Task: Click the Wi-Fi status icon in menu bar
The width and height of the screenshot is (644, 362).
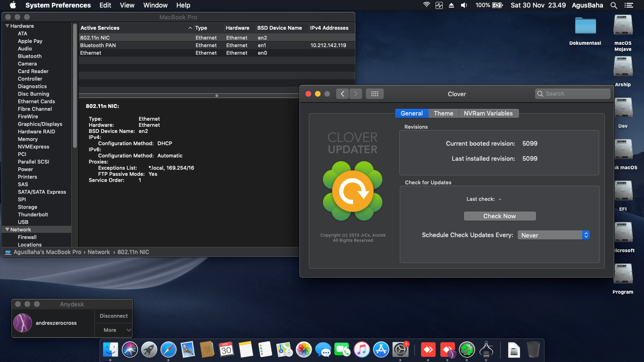Action: point(427,5)
